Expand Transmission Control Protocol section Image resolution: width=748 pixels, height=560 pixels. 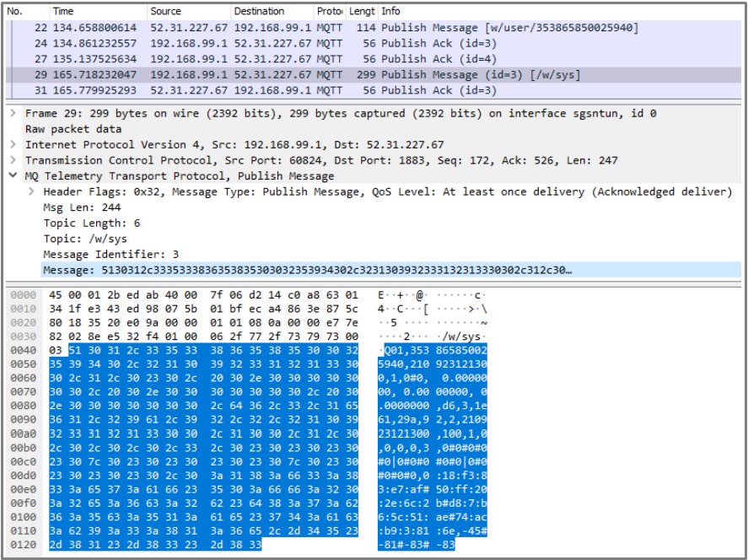tap(13, 160)
